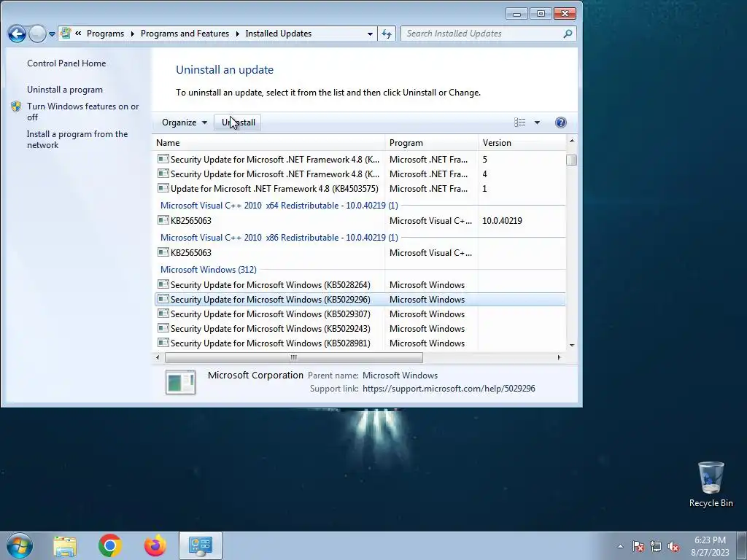Expand arrow after Programs and Features breadcrumb
Screen dimensions: 747x560
(237, 34)
